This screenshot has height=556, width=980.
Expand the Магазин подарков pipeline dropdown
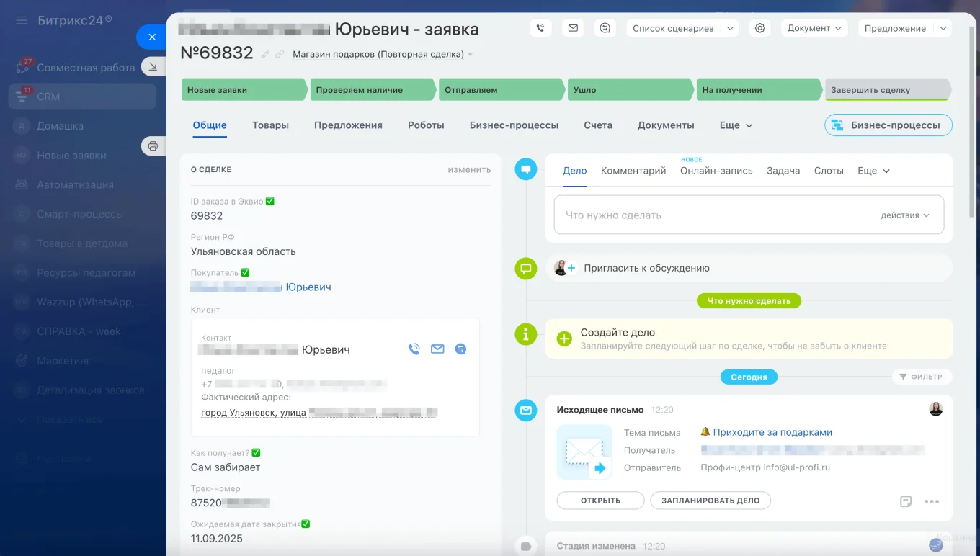tap(471, 55)
